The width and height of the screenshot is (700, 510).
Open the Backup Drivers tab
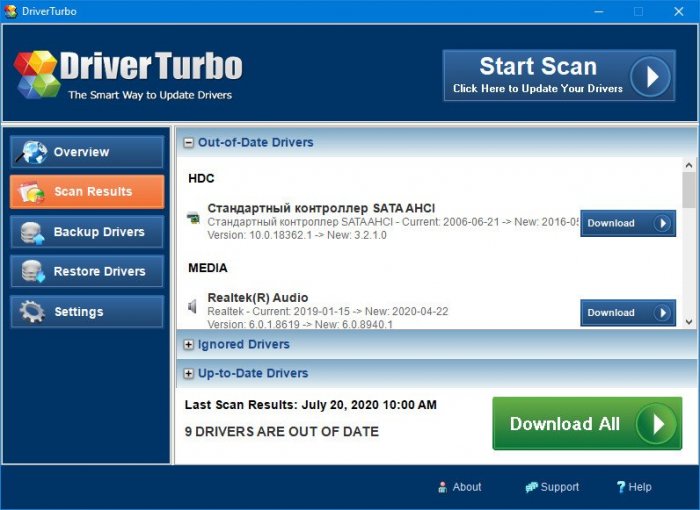click(87, 232)
